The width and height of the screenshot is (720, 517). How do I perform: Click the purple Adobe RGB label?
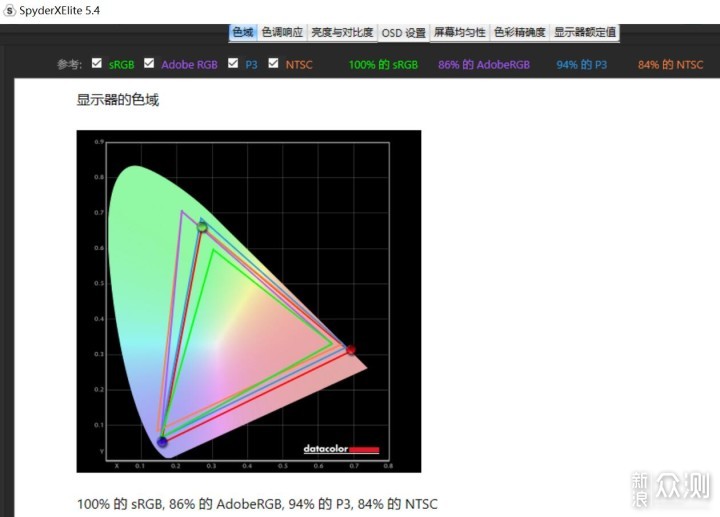click(189, 65)
